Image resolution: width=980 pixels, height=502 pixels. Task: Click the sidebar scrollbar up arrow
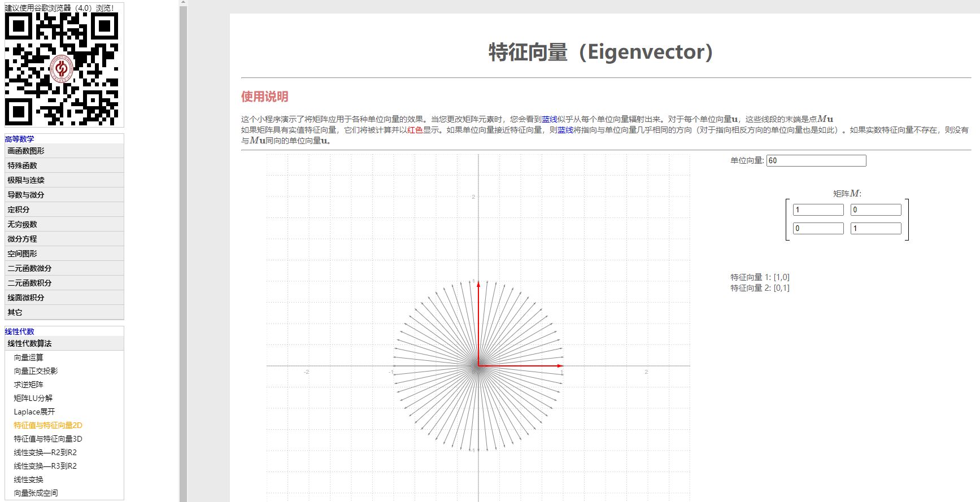click(x=183, y=3)
